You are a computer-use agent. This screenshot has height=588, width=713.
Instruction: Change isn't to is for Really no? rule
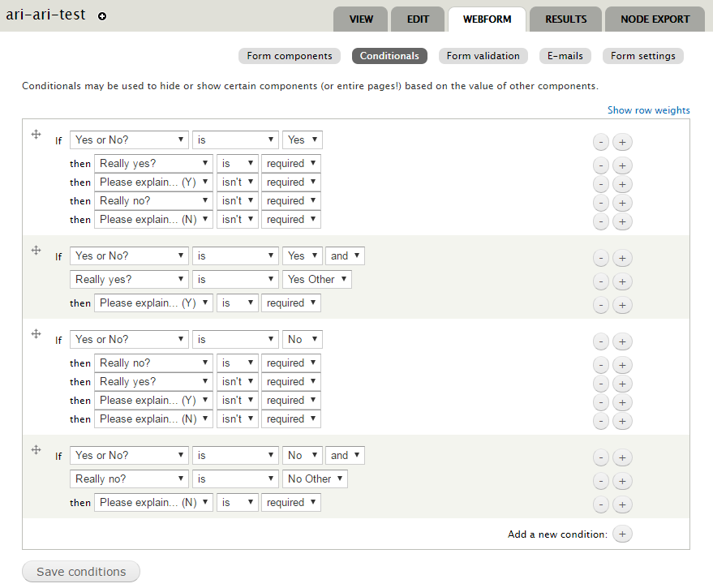point(237,200)
